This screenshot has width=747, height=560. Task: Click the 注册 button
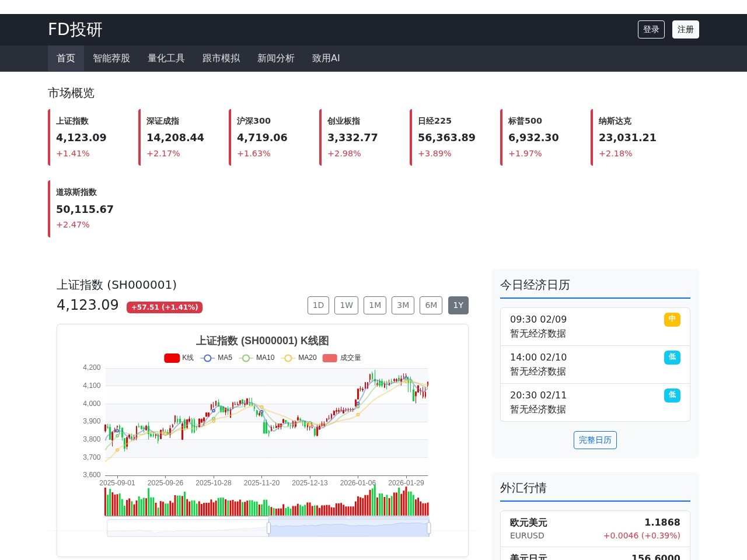[x=686, y=30]
